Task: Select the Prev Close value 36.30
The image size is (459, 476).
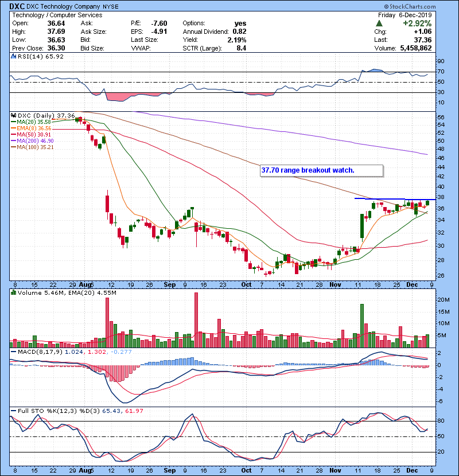Action: 56,48
